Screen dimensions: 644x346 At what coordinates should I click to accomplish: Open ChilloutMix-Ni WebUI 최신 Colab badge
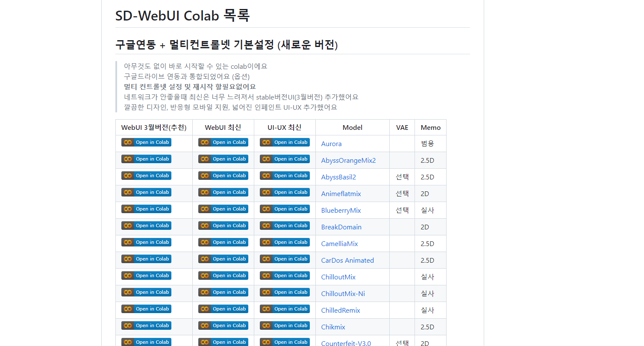coord(223,292)
